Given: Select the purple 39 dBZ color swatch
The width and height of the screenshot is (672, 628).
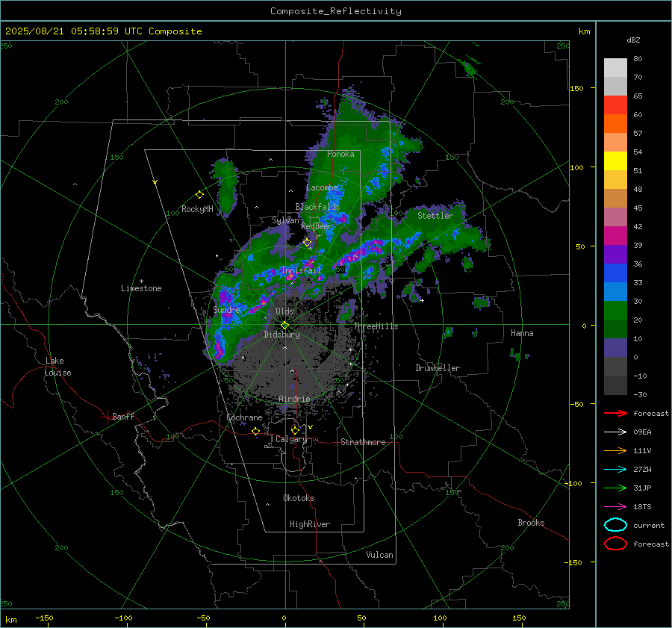Looking at the screenshot, I should point(615,254).
